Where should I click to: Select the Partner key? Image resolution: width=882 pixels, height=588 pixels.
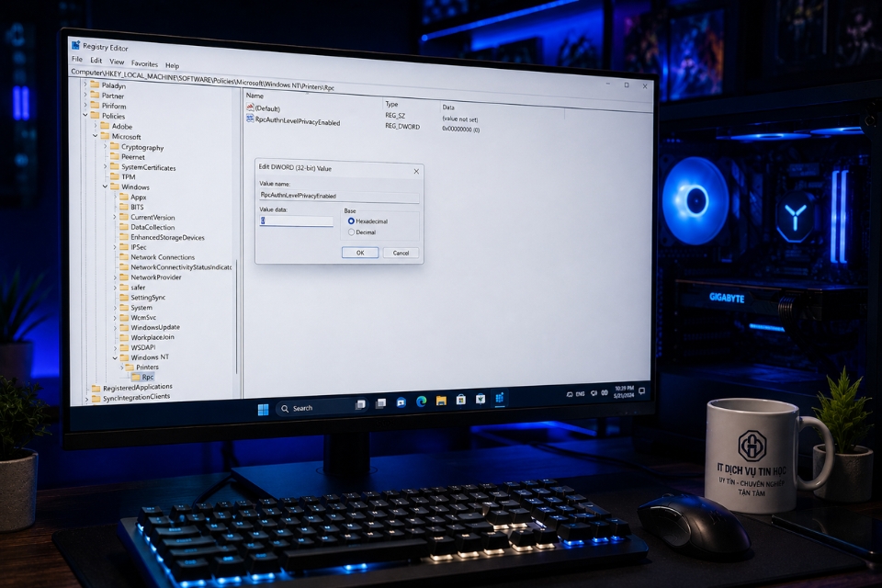tap(112, 96)
